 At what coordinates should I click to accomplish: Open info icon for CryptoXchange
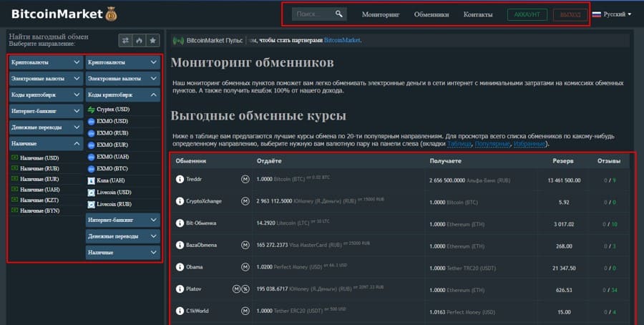[x=180, y=201]
